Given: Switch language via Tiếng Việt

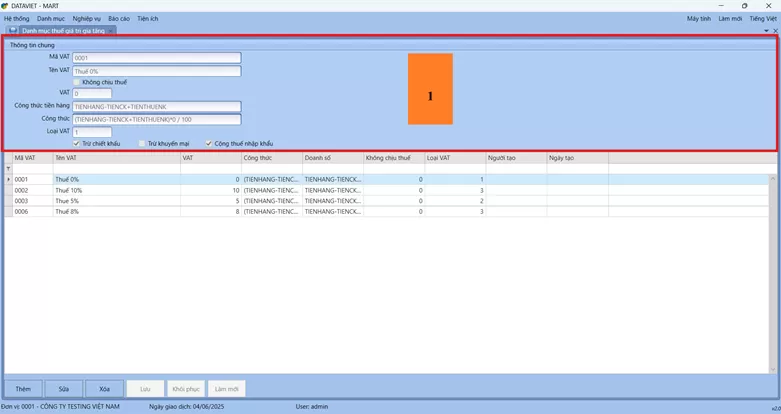Looking at the screenshot, I should (x=763, y=18).
